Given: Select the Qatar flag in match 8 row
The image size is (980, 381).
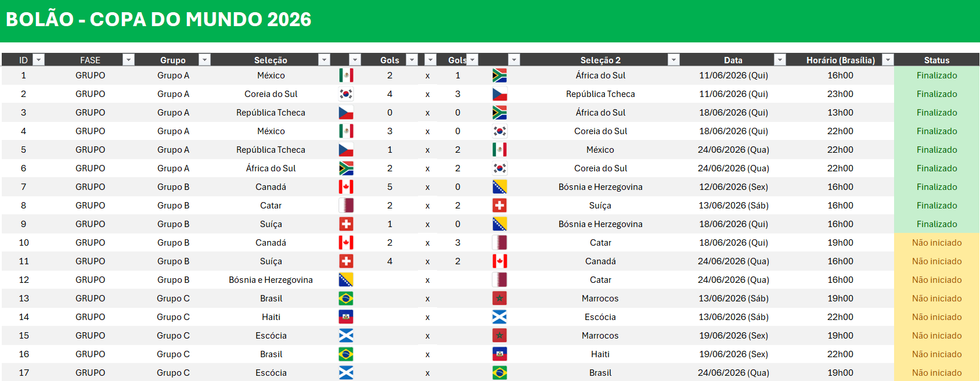Looking at the screenshot, I should coord(346,206).
